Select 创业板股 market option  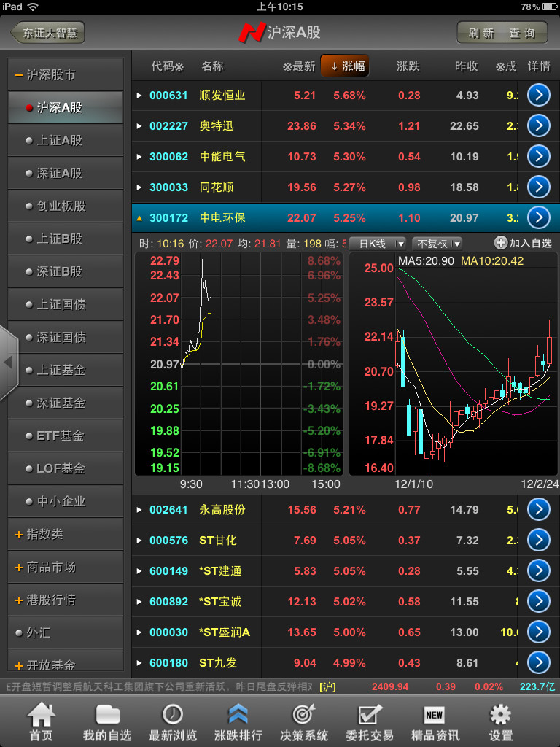[x=66, y=206]
